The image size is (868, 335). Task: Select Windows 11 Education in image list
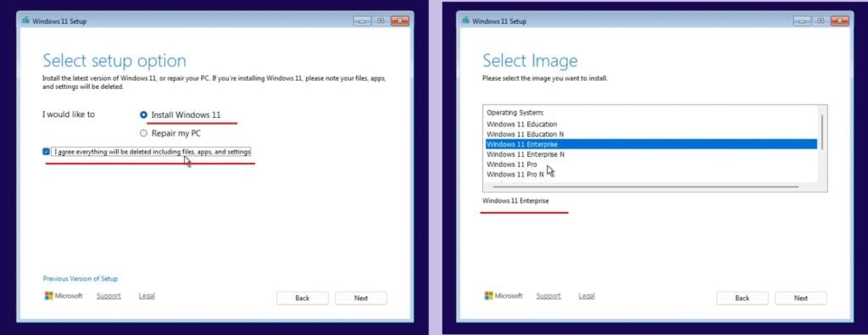tap(651, 124)
